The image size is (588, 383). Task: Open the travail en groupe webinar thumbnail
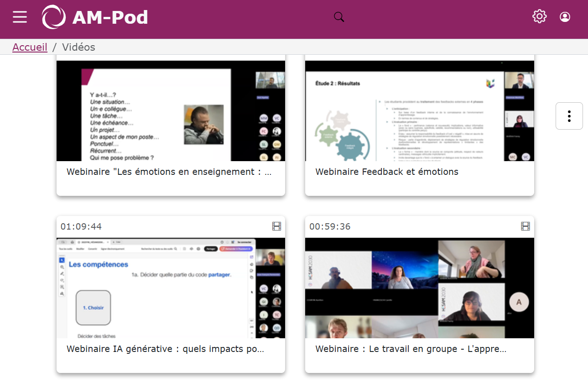(x=419, y=288)
